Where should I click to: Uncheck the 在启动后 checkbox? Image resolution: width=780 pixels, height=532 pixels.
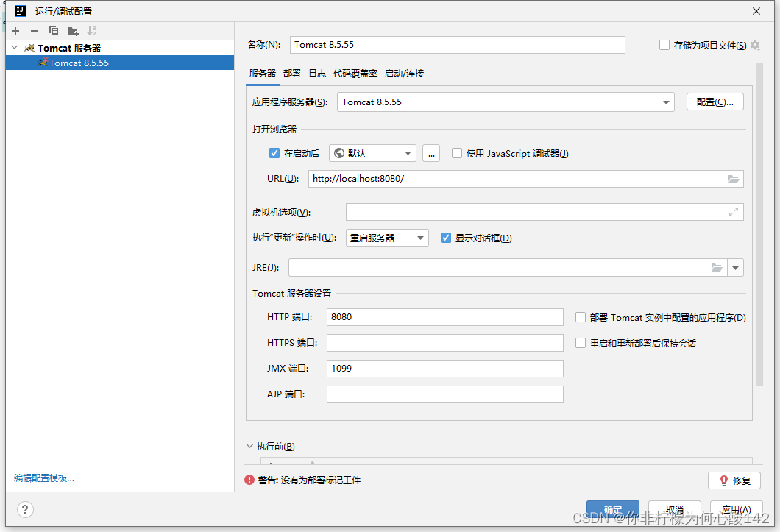coord(274,153)
